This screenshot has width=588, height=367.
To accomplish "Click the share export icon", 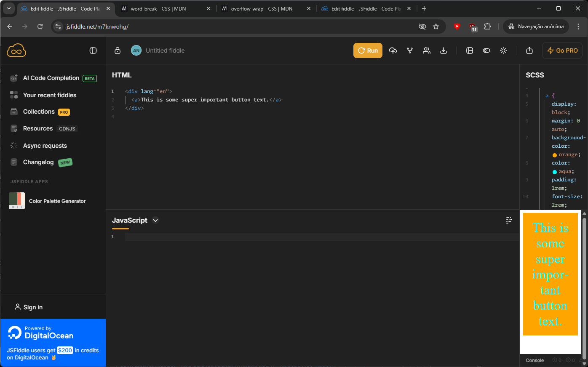I will click(529, 51).
